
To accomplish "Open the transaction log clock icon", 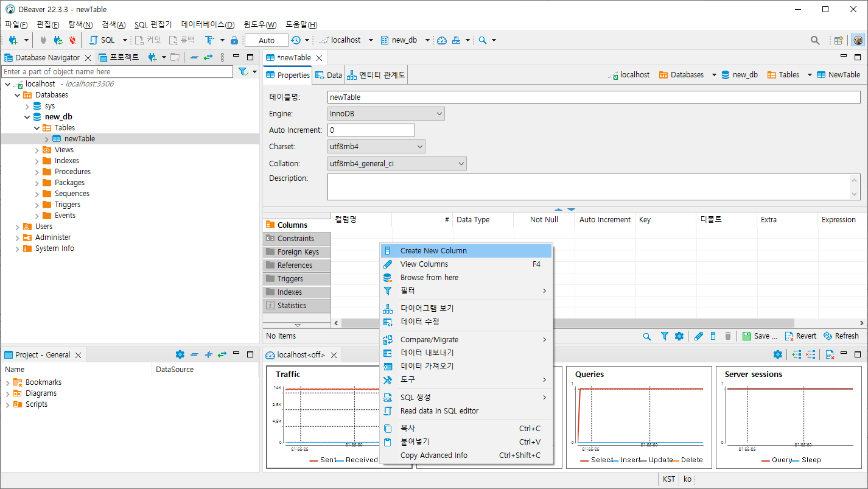I will pos(296,40).
